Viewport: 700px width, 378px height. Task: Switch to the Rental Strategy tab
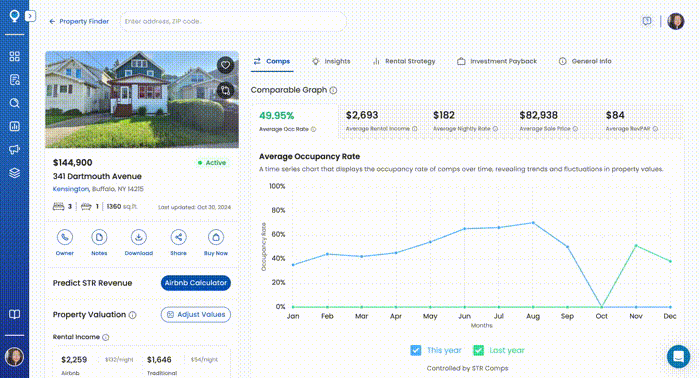click(x=404, y=61)
